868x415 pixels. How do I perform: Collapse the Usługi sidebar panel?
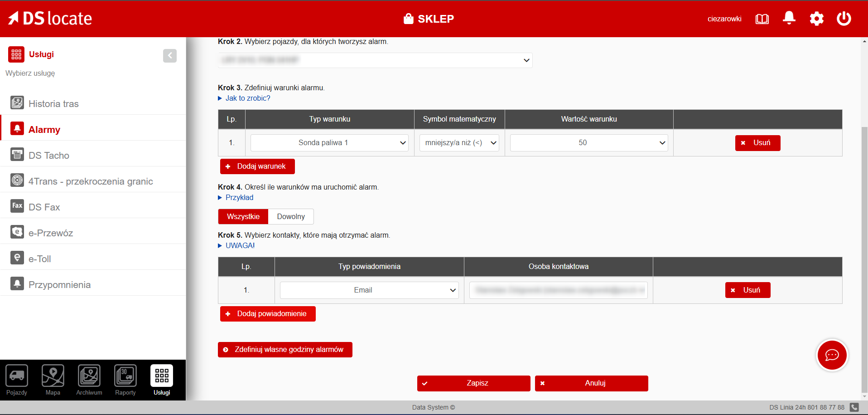point(170,55)
